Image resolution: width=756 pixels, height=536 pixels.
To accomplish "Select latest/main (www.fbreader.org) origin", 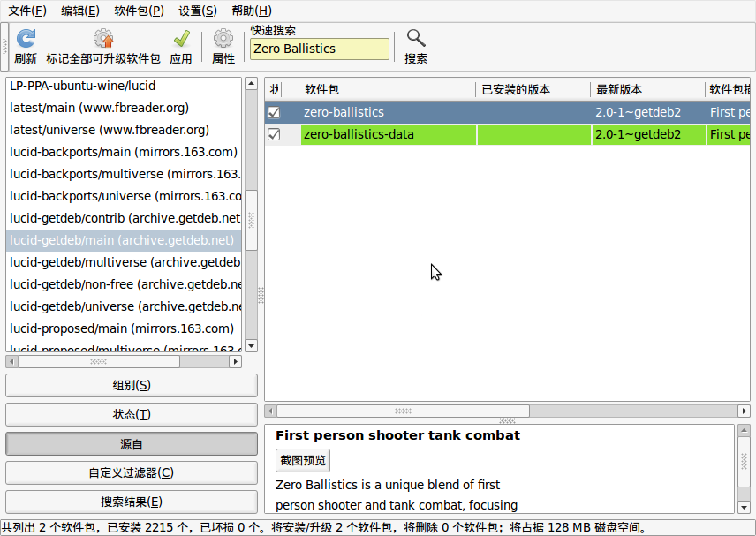I will [x=124, y=108].
